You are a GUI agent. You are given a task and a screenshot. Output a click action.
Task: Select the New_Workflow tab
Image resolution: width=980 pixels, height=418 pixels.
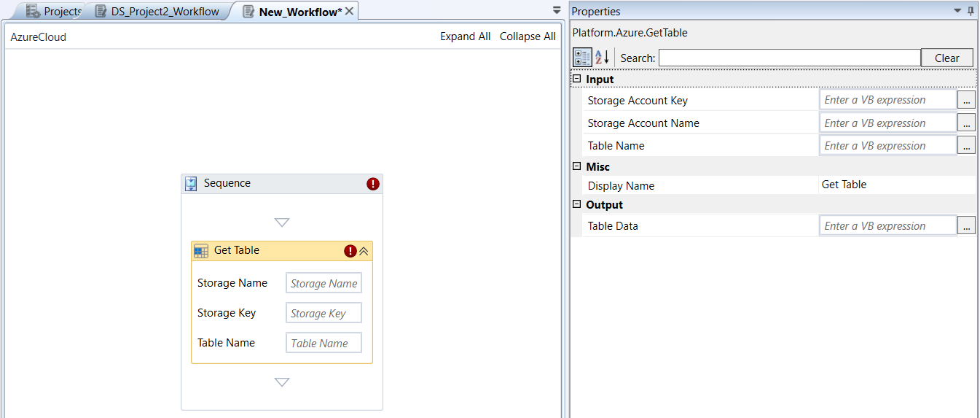click(293, 11)
